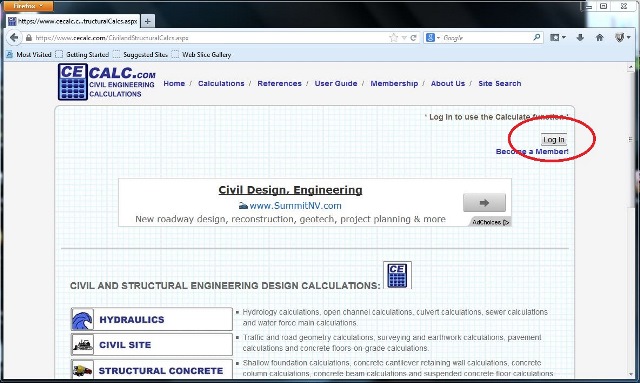Bookmark this page with the star icon
Viewport: 640px width, 383px height.
(393, 38)
